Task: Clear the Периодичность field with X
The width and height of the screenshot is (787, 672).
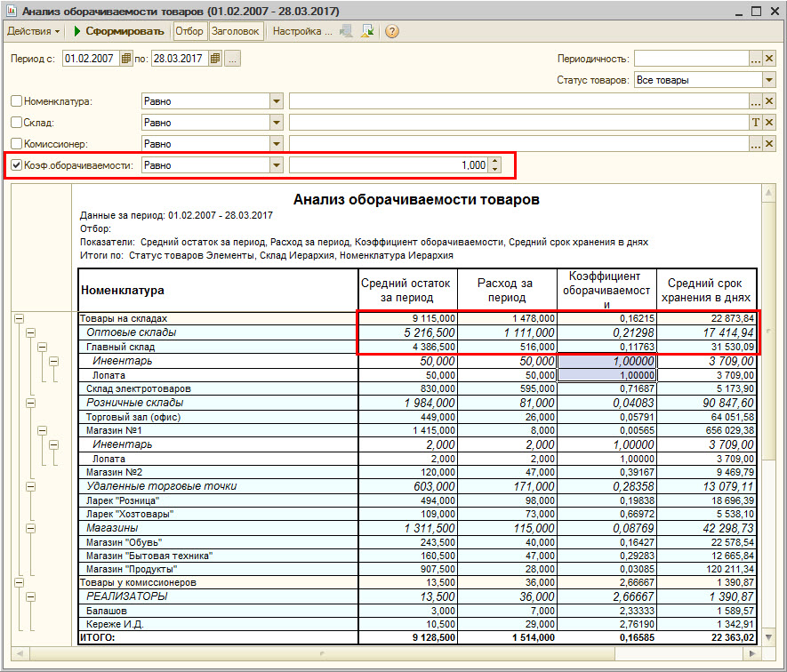Action: 769,59
